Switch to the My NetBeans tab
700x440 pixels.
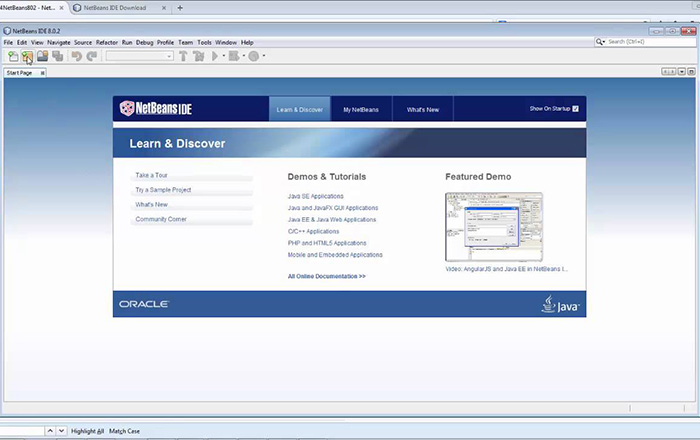361,109
